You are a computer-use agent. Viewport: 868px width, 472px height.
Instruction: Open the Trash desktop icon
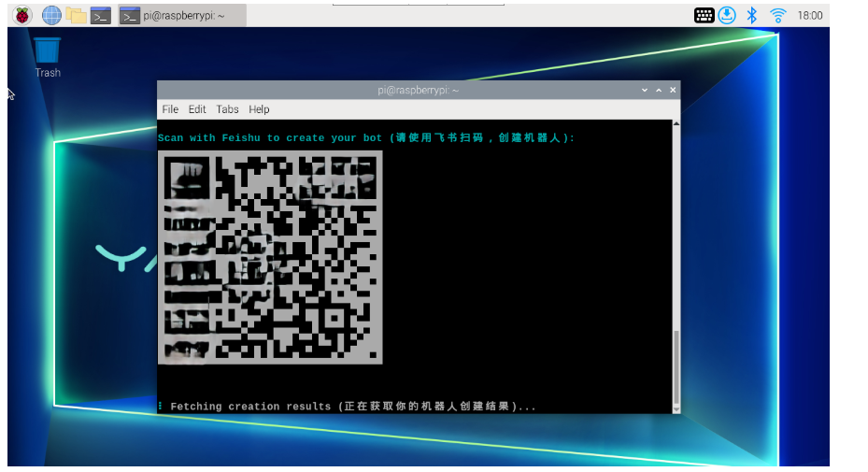[48, 57]
